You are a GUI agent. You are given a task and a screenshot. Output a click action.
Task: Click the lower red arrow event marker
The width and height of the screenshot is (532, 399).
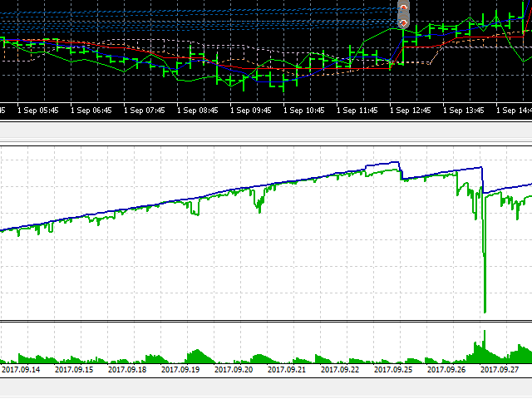[403, 22]
